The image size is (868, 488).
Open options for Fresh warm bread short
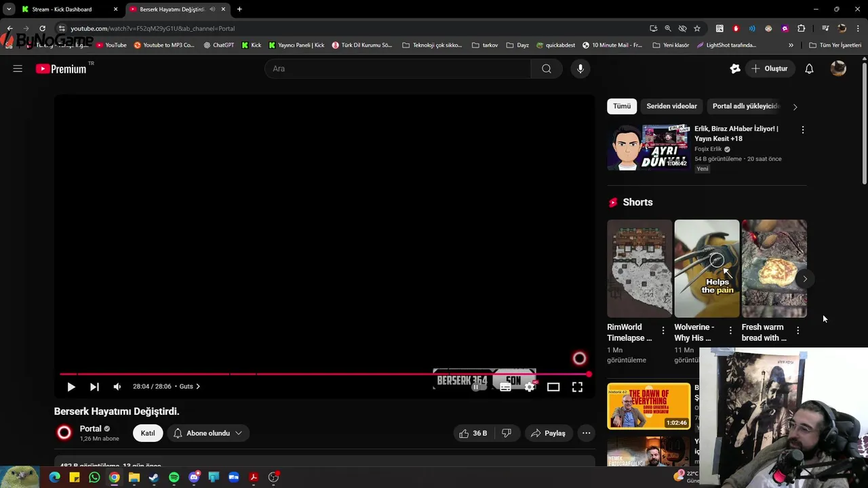tap(797, 330)
